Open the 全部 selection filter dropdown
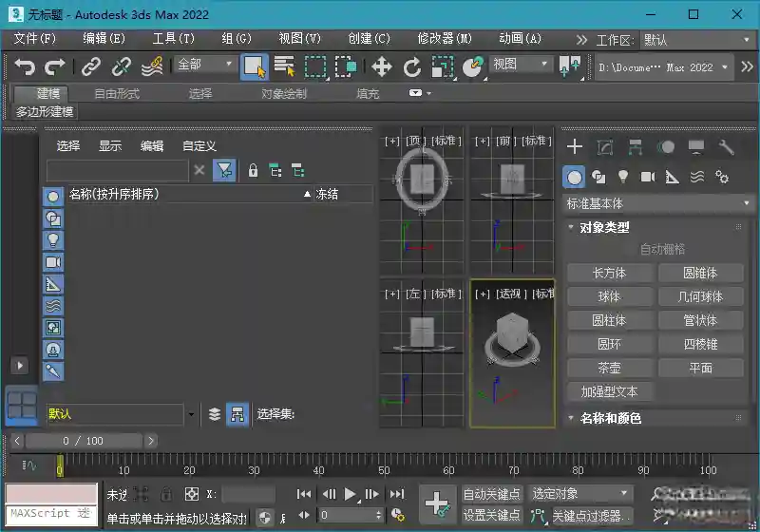 (204, 64)
